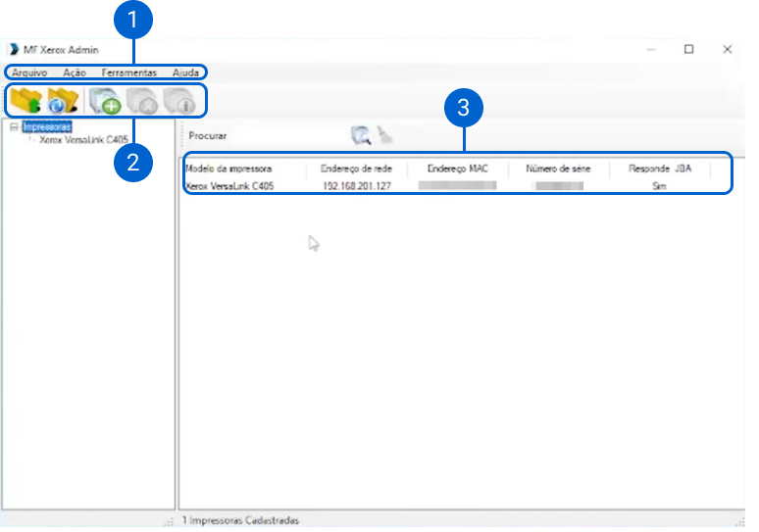This screenshot has height=532, width=759.
Task: Open the Ferramentas menu
Action: pyautogui.click(x=128, y=73)
